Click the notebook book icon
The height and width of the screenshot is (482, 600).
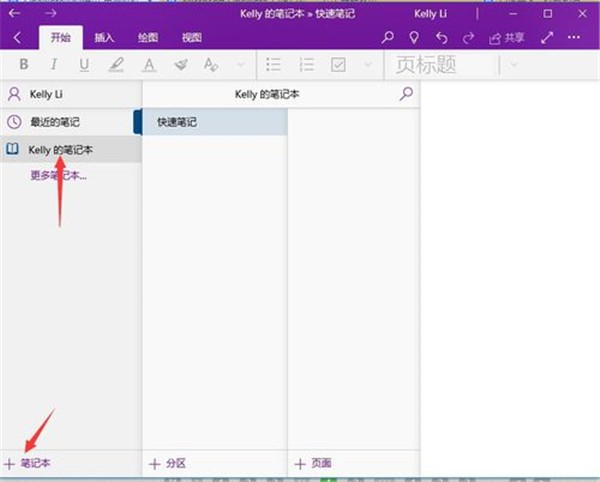[x=12, y=149]
